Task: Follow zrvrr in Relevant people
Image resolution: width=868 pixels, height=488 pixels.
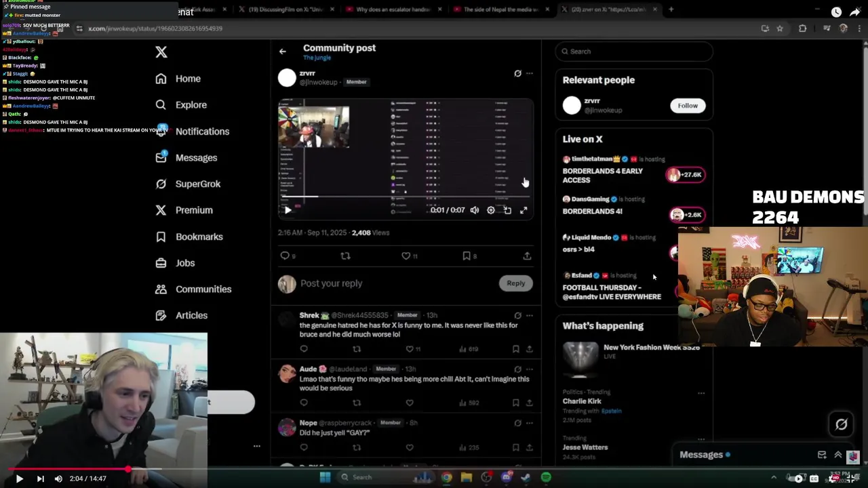Action: point(688,106)
